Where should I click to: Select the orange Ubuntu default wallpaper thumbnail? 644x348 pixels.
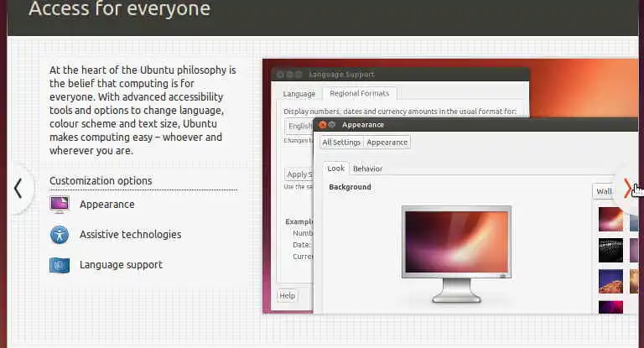tap(610, 220)
